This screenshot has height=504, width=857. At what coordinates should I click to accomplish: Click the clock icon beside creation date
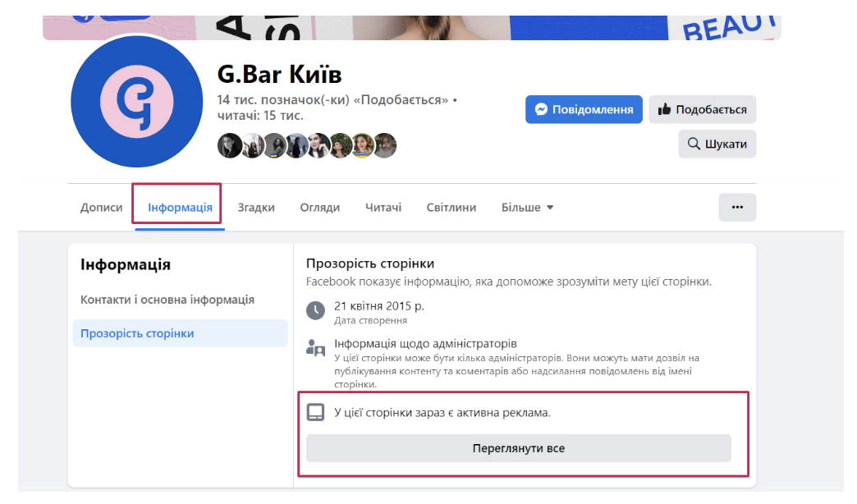[315, 311]
